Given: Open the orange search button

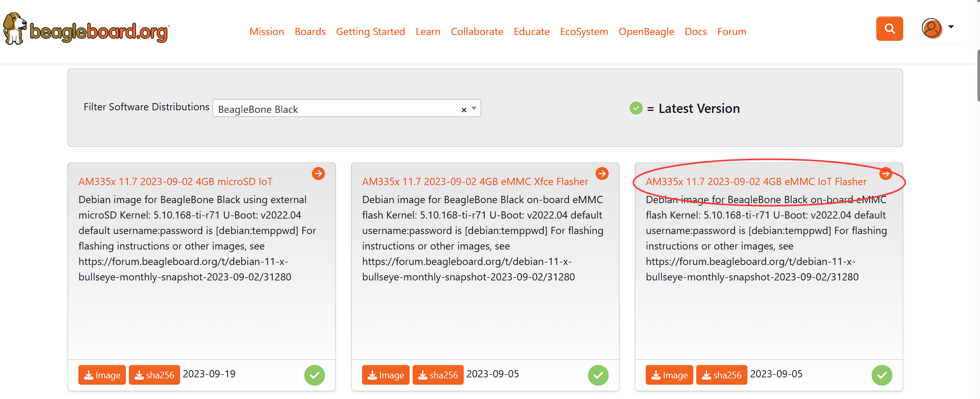Looking at the screenshot, I should 889,28.
